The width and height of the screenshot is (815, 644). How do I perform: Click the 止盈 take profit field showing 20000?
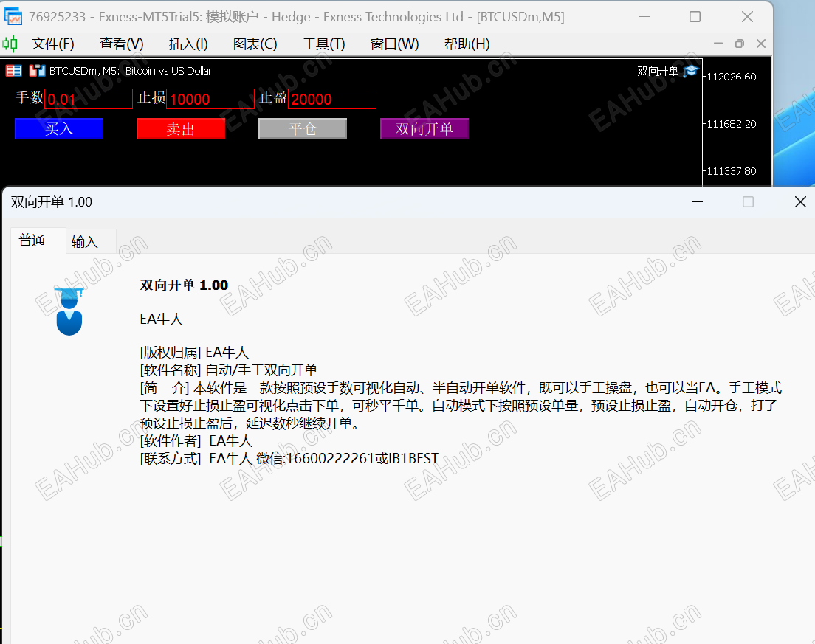pyautogui.click(x=332, y=98)
